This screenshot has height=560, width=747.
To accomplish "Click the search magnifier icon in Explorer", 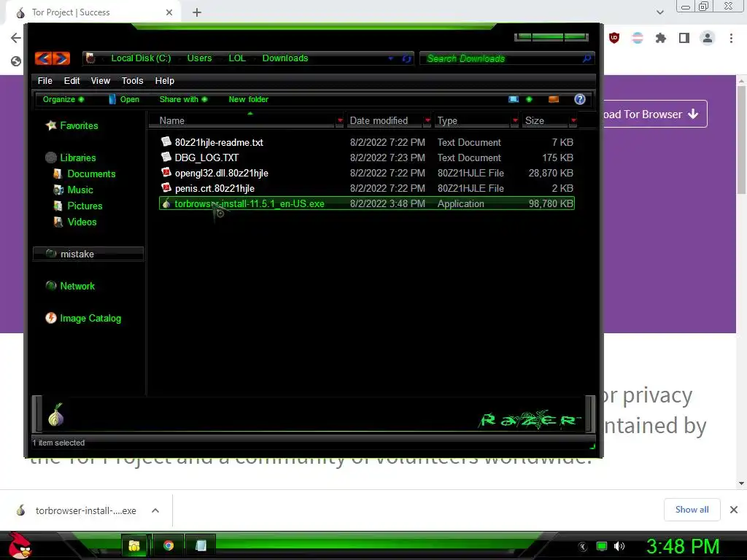I will pos(587,58).
